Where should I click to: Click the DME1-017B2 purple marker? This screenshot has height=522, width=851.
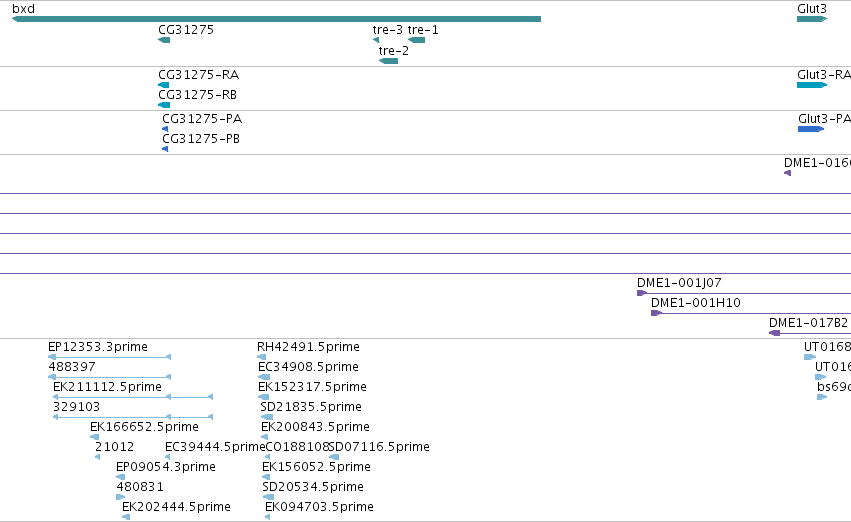point(774,333)
